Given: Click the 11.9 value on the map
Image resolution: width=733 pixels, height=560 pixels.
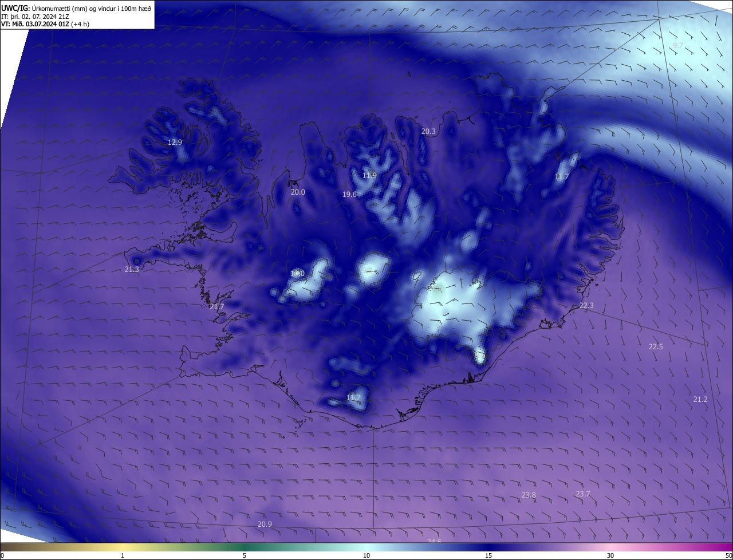Looking at the screenshot, I should click(369, 175).
